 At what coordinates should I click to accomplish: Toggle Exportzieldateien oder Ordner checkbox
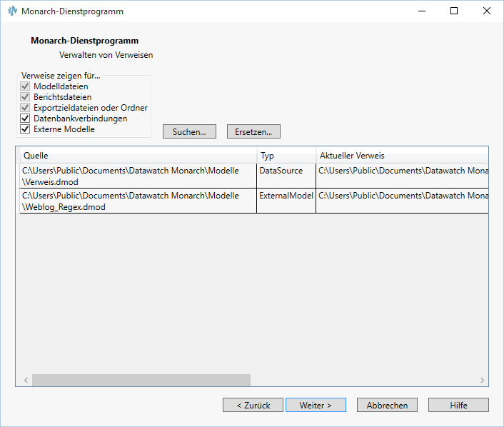[x=25, y=108]
